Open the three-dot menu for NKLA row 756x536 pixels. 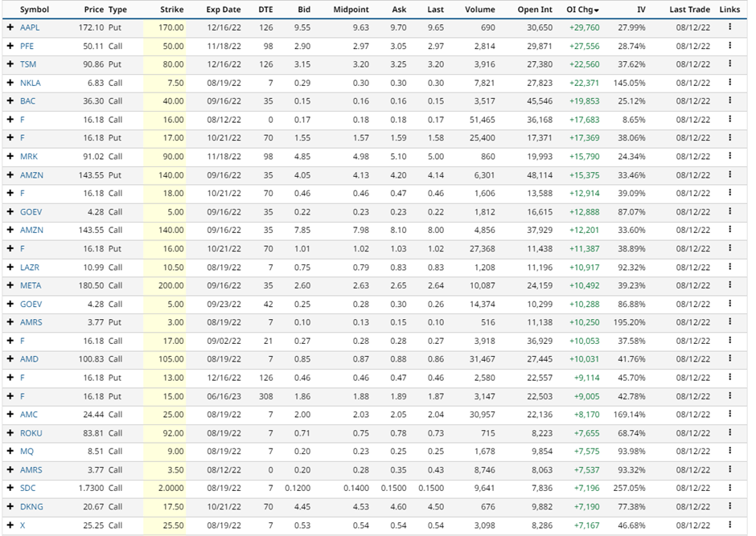tap(730, 82)
